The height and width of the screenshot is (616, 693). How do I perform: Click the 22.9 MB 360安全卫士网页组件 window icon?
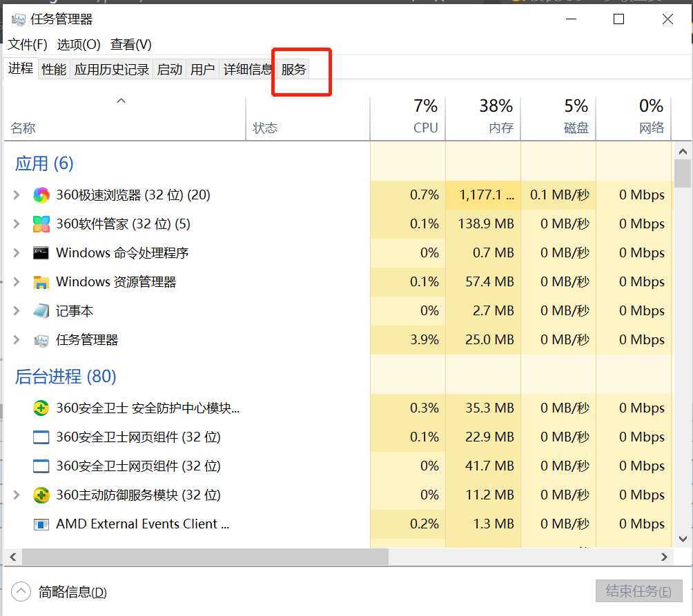coord(41,437)
